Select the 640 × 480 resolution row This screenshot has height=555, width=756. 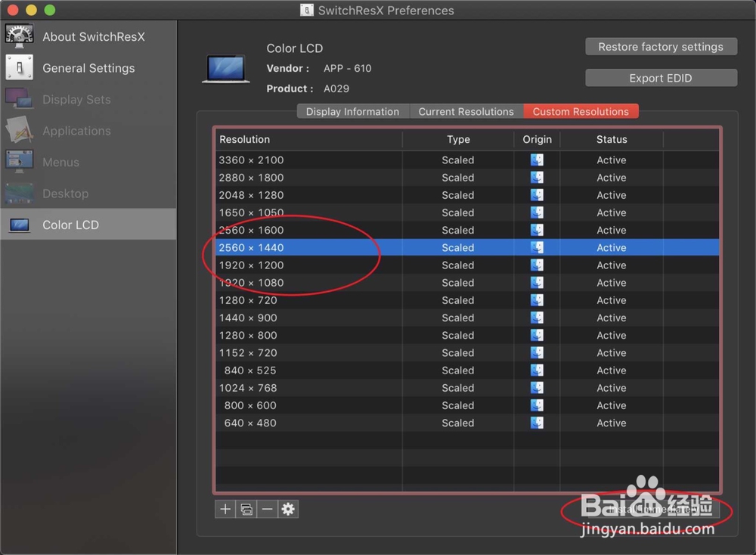467,423
